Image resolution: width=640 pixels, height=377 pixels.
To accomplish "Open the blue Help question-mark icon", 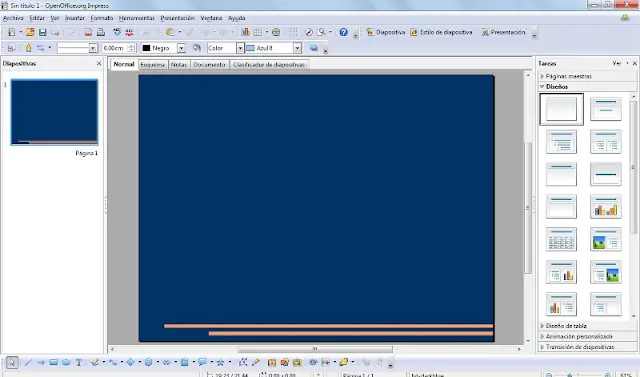I will pyautogui.click(x=344, y=32).
